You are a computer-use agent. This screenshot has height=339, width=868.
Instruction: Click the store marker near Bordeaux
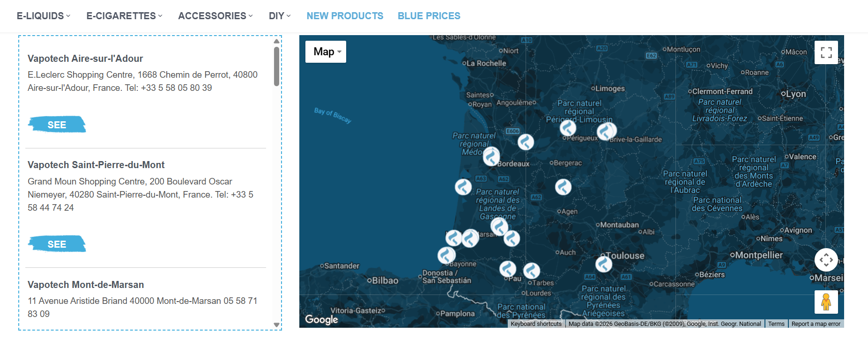tap(491, 156)
